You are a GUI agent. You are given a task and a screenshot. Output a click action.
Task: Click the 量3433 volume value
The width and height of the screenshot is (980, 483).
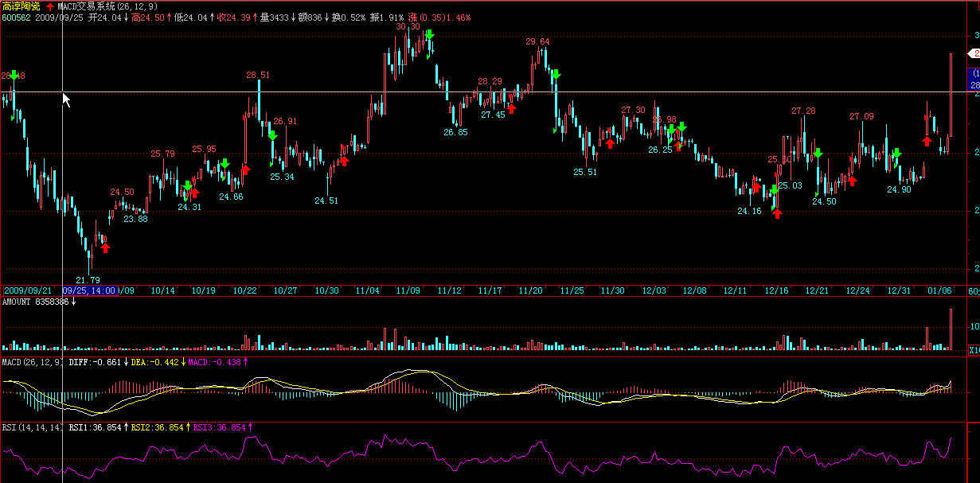pos(275,17)
